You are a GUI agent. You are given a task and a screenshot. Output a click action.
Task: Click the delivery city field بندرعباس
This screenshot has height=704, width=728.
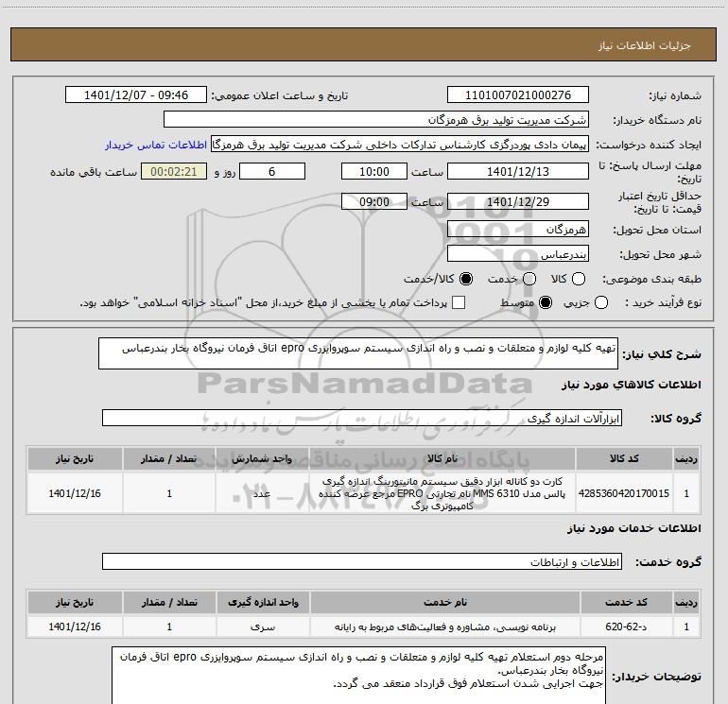click(518, 254)
